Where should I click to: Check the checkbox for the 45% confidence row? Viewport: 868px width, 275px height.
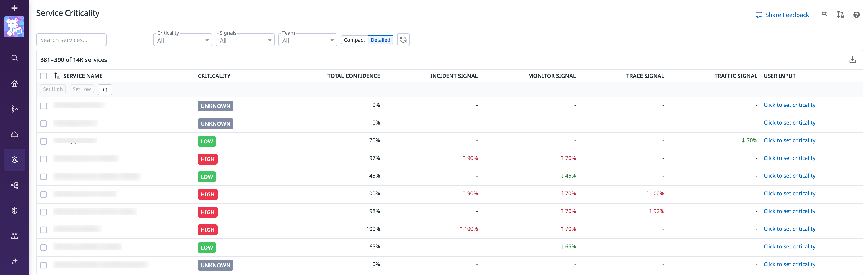tap(44, 177)
